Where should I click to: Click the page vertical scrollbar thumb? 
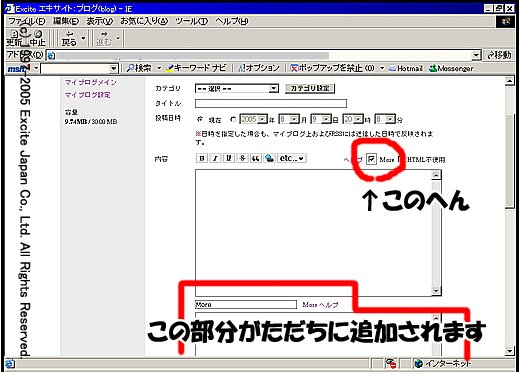point(510,161)
